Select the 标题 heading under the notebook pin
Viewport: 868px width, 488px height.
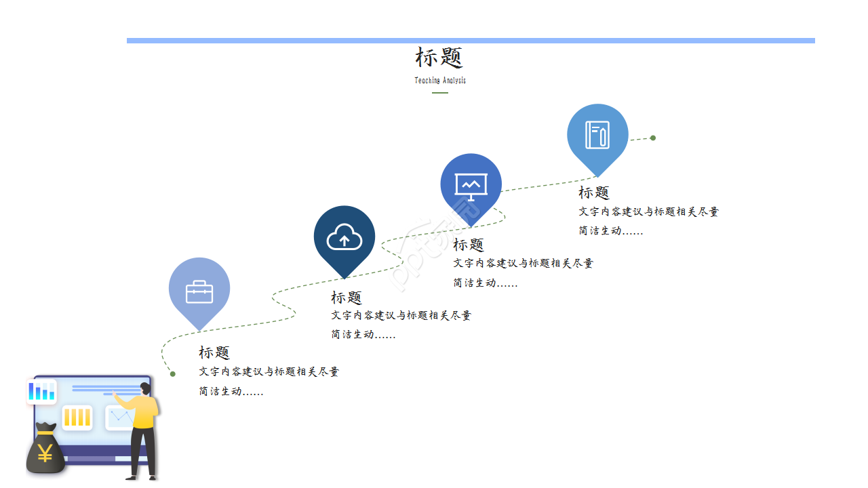coord(594,192)
